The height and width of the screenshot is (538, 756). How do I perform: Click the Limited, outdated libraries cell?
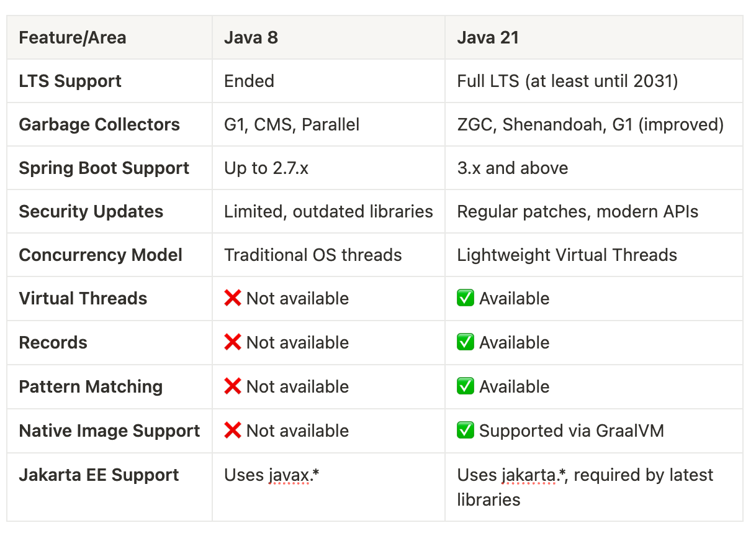pos(328,211)
